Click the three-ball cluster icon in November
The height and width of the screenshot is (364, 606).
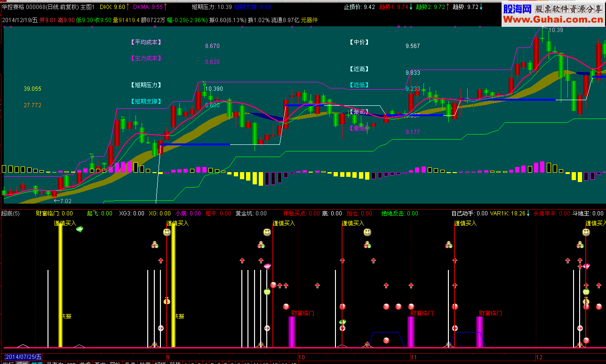click(x=449, y=245)
